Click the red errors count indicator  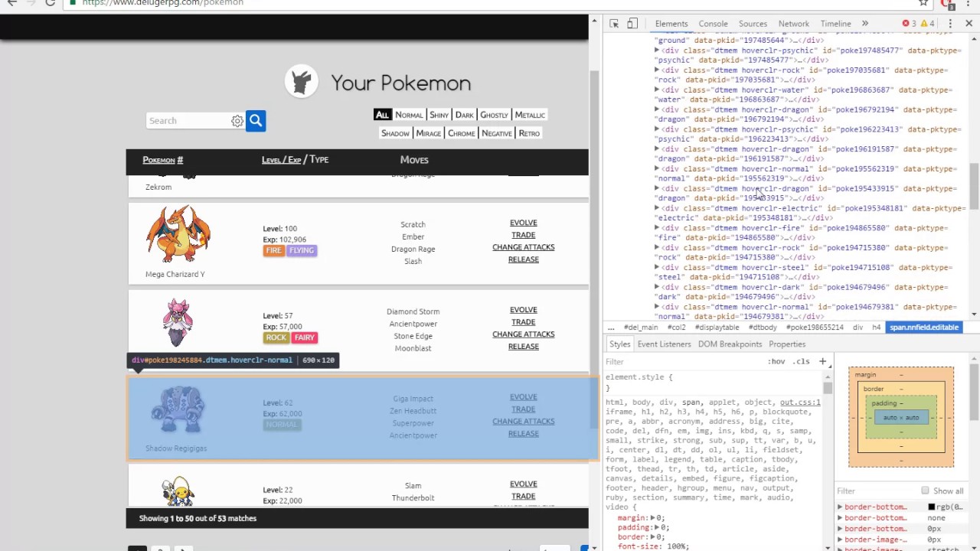click(x=910, y=24)
